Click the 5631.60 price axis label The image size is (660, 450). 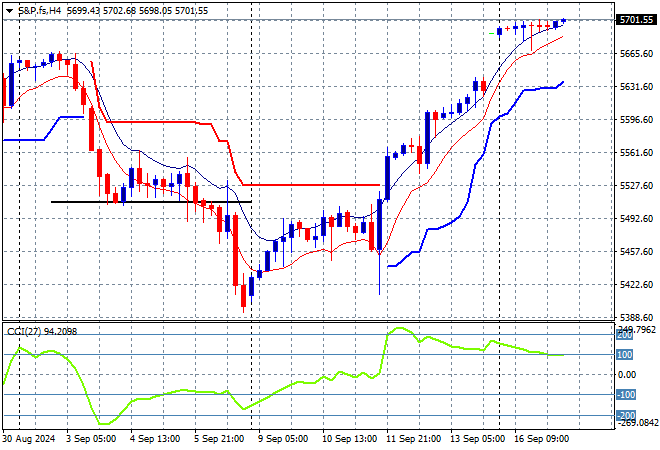click(x=637, y=87)
